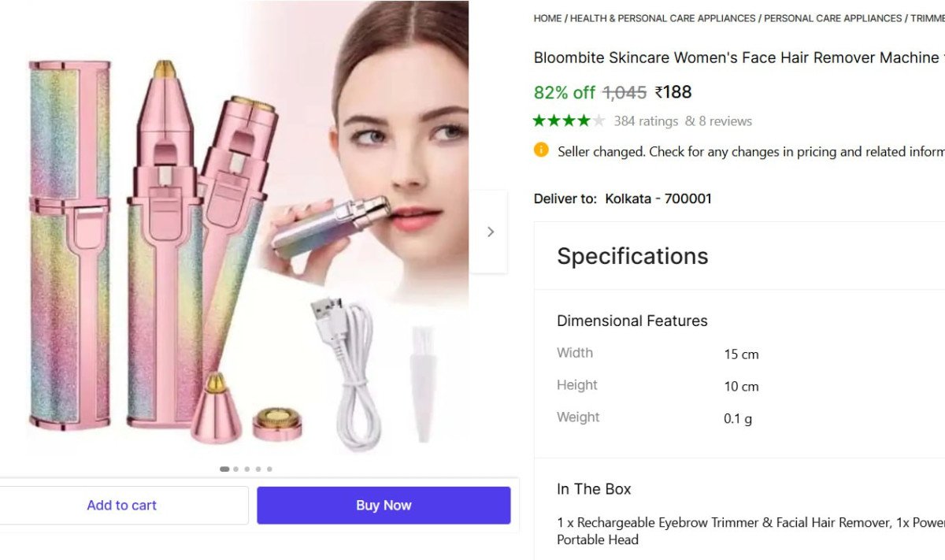Go to Health & Personal Care Appliances breadcrumb

pyautogui.click(x=662, y=18)
